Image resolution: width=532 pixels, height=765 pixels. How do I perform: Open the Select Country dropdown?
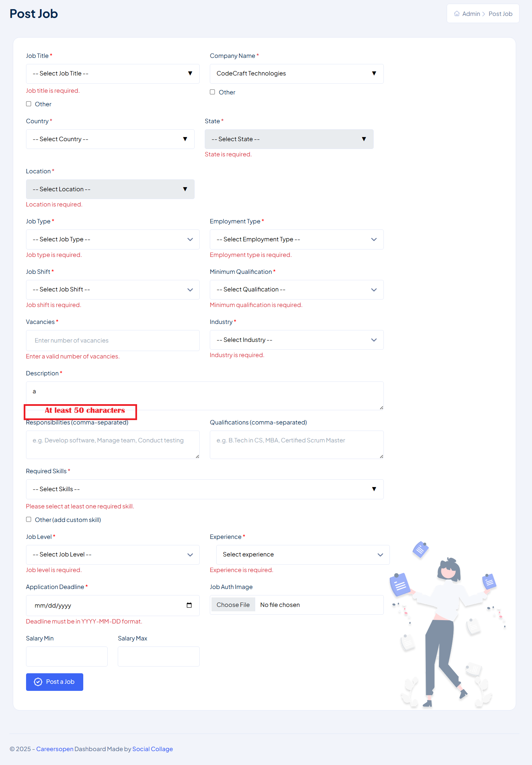110,139
